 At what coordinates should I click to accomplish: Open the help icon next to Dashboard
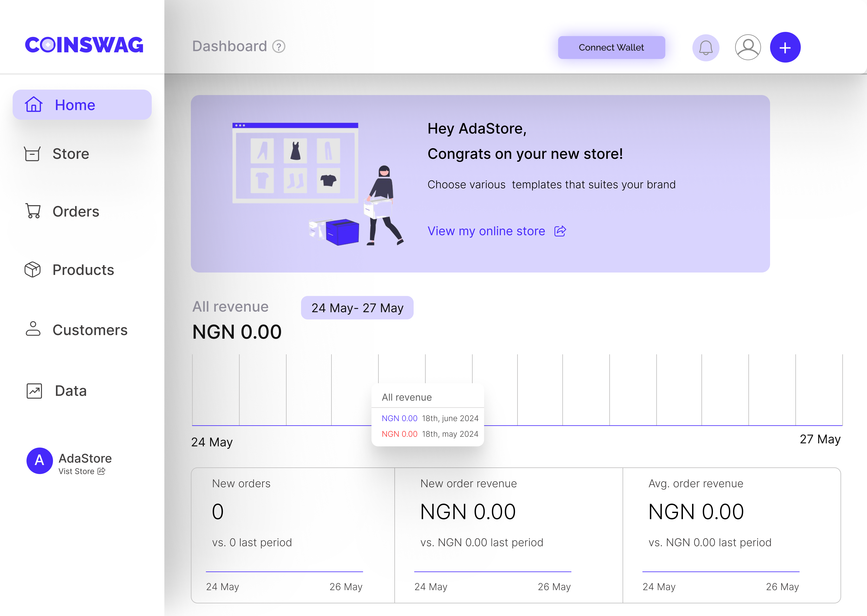coord(278,46)
